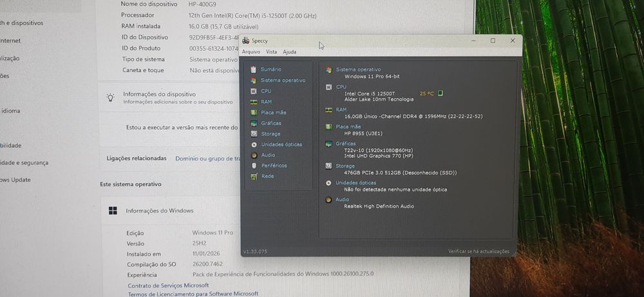Screen dimensions: 644x297
Task: Select the Audio speaker icon in sidebar
Action: [x=254, y=155]
